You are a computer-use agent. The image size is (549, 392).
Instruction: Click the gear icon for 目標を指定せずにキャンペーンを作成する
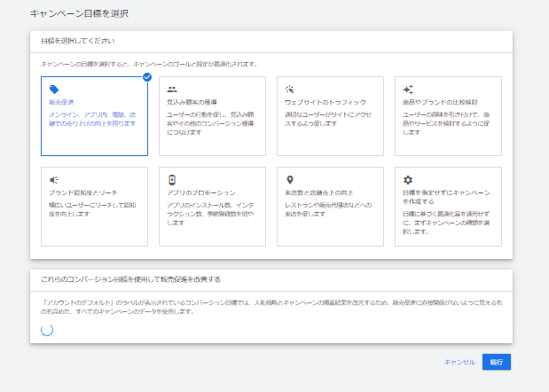[x=408, y=180]
